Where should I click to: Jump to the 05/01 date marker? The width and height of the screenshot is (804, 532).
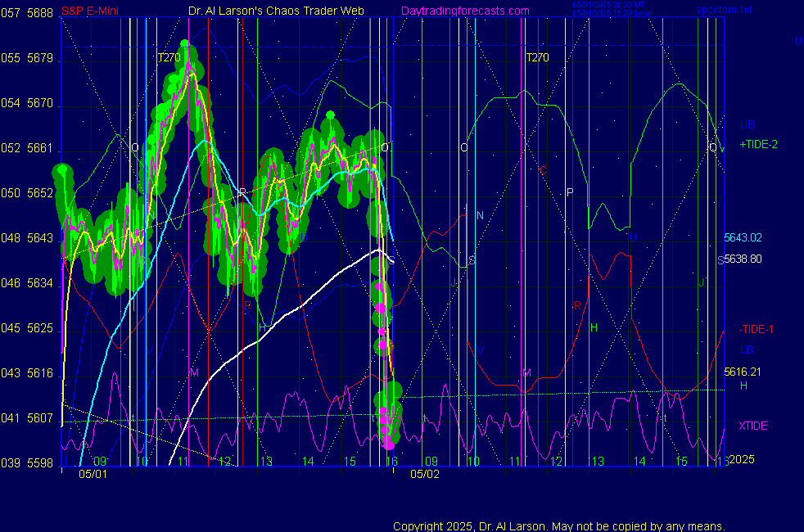[93, 473]
